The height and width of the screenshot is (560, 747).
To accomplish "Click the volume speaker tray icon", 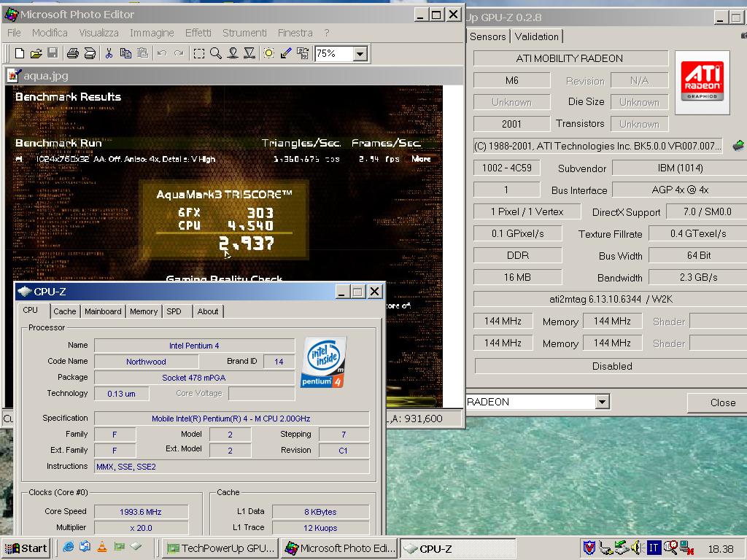I will click(x=636, y=548).
